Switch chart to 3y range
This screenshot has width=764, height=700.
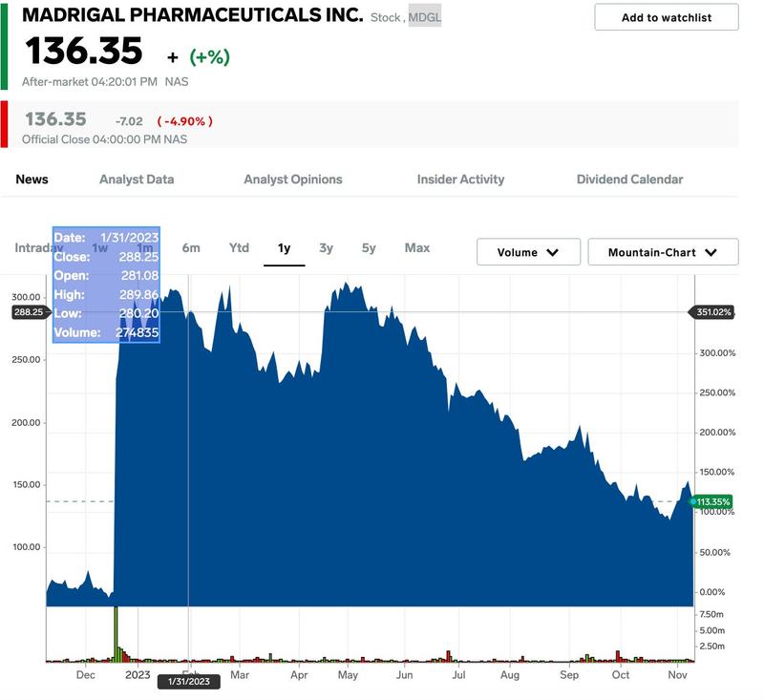[326, 248]
